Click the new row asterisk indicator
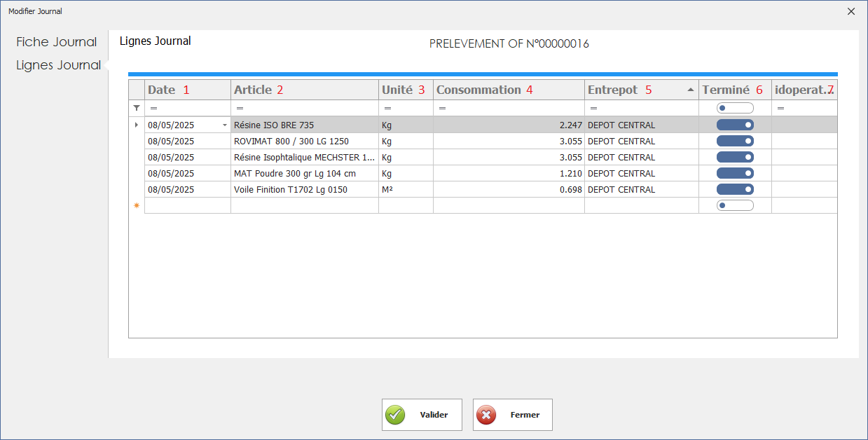The height and width of the screenshot is (440, 868). click(137, 206)
